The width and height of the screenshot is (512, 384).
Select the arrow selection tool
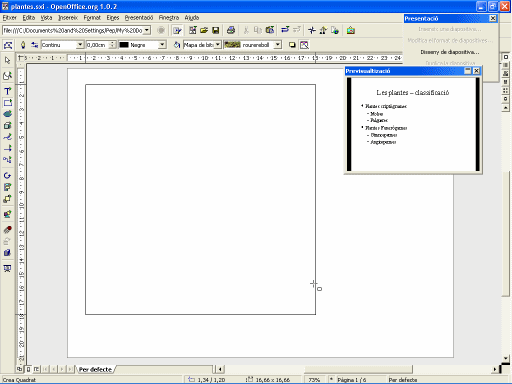(7, 60)
